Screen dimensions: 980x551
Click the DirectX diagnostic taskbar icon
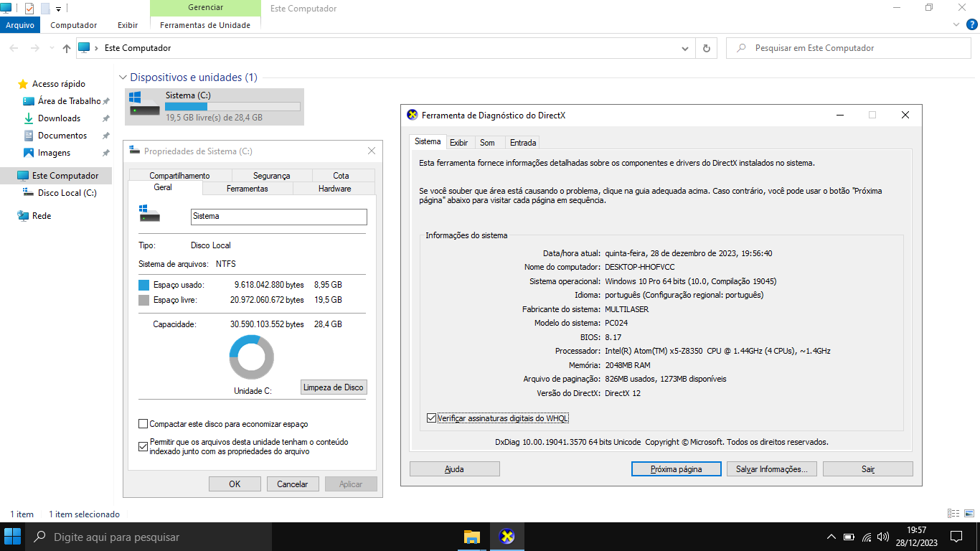point(507,537)
